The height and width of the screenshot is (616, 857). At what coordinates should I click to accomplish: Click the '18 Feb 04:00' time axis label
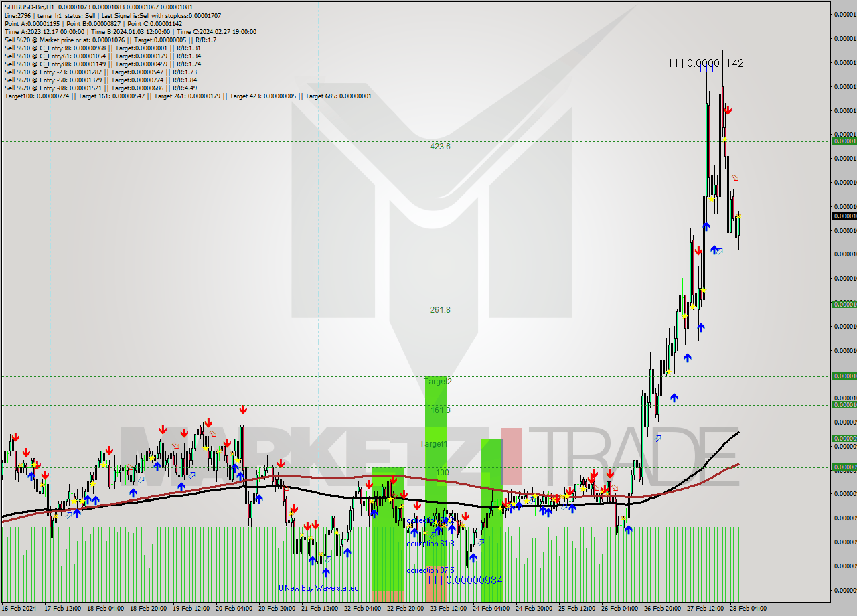[105, 609]
